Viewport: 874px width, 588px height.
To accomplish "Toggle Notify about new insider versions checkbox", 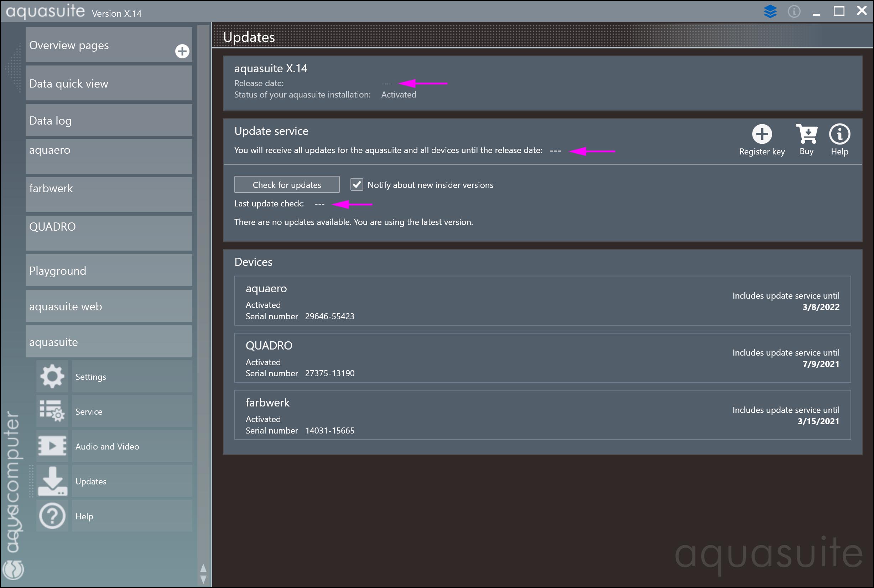I will point(357,184).
